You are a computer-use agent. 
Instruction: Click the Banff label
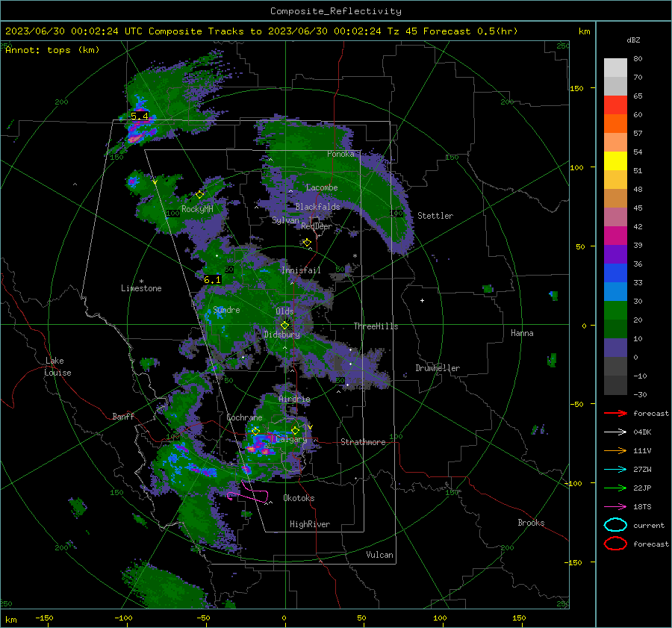click(123, 417)
